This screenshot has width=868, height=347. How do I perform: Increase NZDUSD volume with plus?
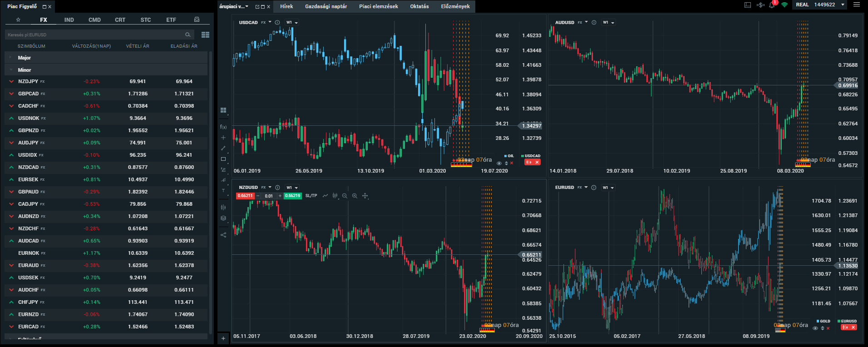[280, 196]
